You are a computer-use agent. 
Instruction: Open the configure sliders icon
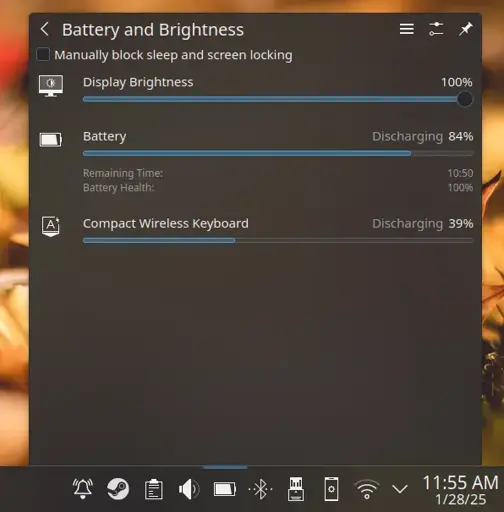click(436, 29)
